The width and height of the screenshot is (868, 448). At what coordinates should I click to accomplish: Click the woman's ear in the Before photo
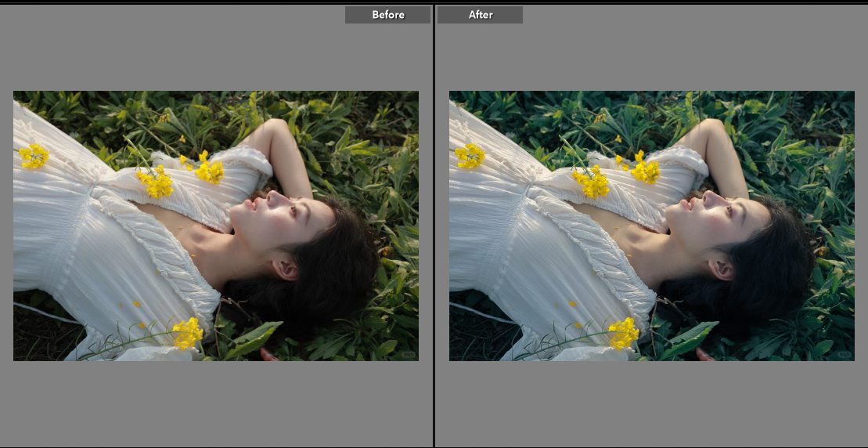(x=285, y=269)
